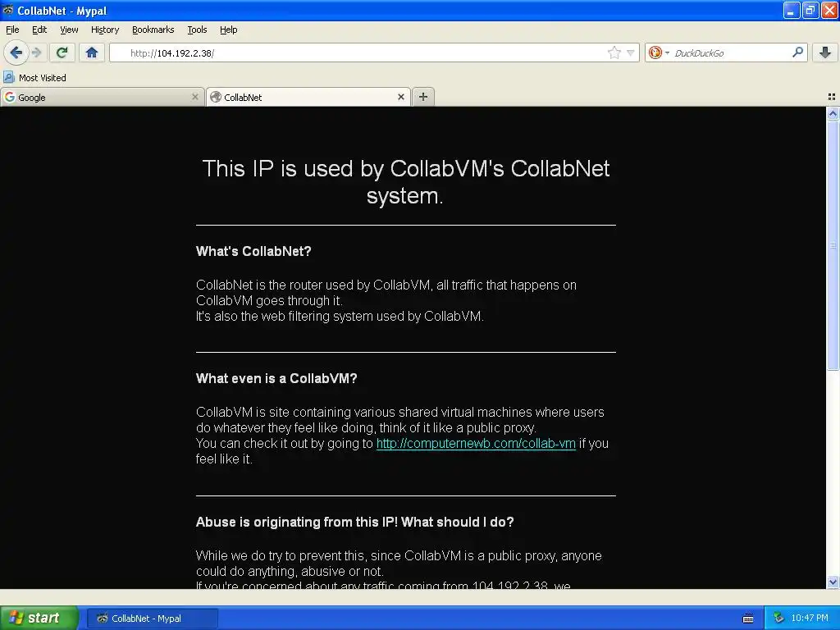The width and height of the screenshot is (840, 630).
Task: Bookmark this page with the star icon
Action: [614, 52]
